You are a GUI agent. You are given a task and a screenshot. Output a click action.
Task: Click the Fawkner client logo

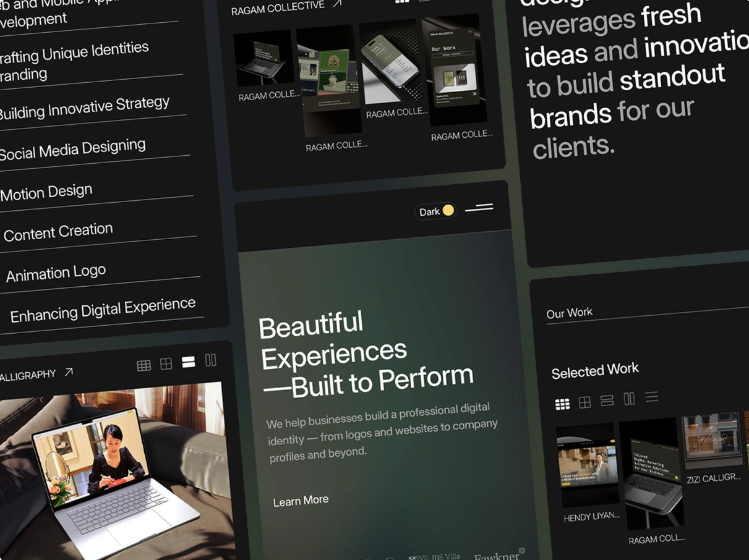pos(500,554)
